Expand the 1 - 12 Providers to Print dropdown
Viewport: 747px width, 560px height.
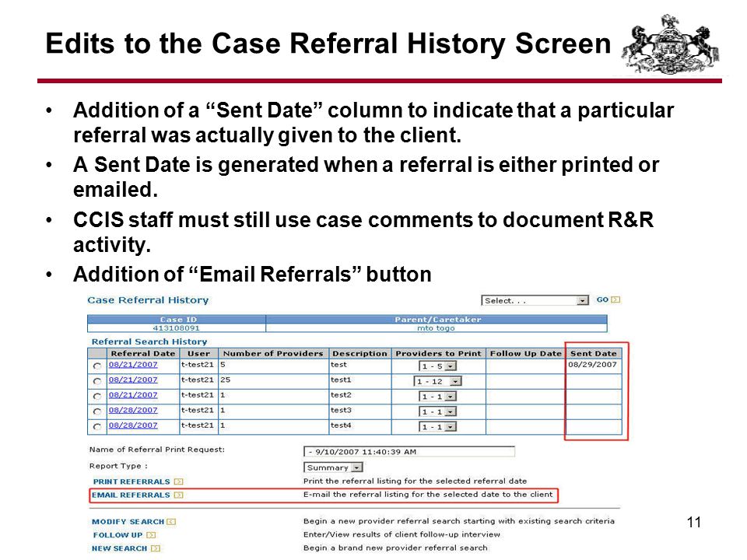pos(437,381)
